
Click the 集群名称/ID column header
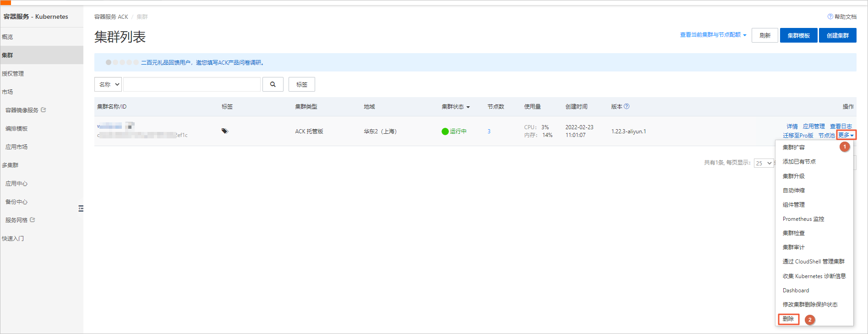click(112, 107)
